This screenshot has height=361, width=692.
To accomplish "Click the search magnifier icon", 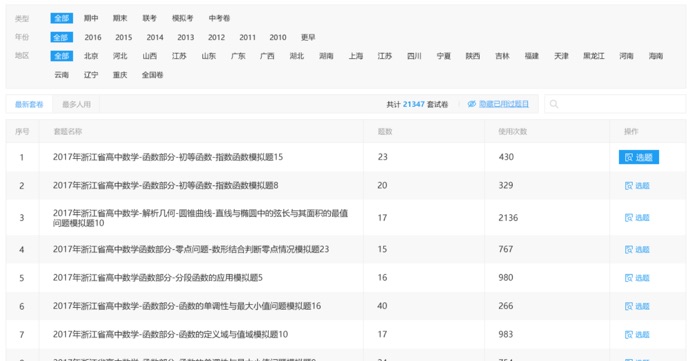I will pyautogui.click(x=554, y=104).
